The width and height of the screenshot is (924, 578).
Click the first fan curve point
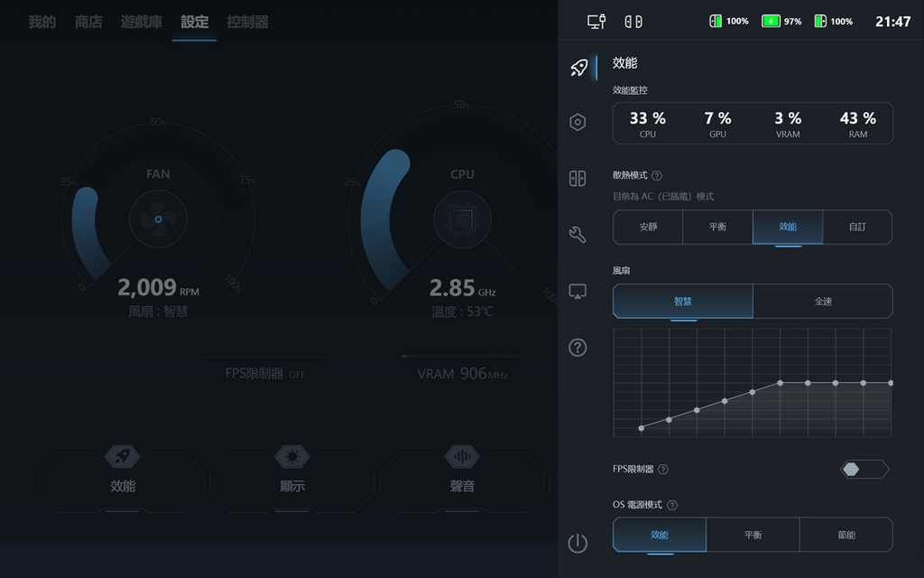point(642,428)
